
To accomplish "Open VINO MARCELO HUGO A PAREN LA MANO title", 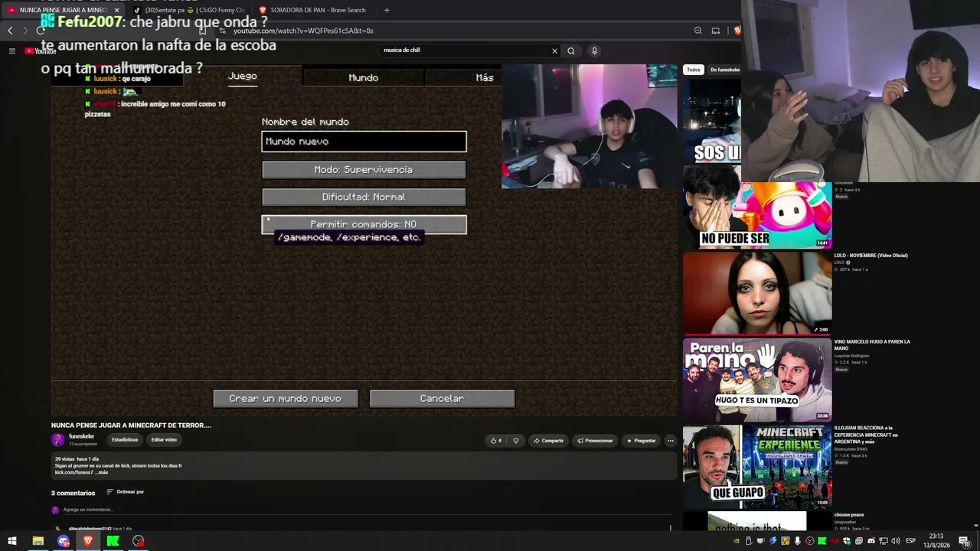I will pos(872,345).
